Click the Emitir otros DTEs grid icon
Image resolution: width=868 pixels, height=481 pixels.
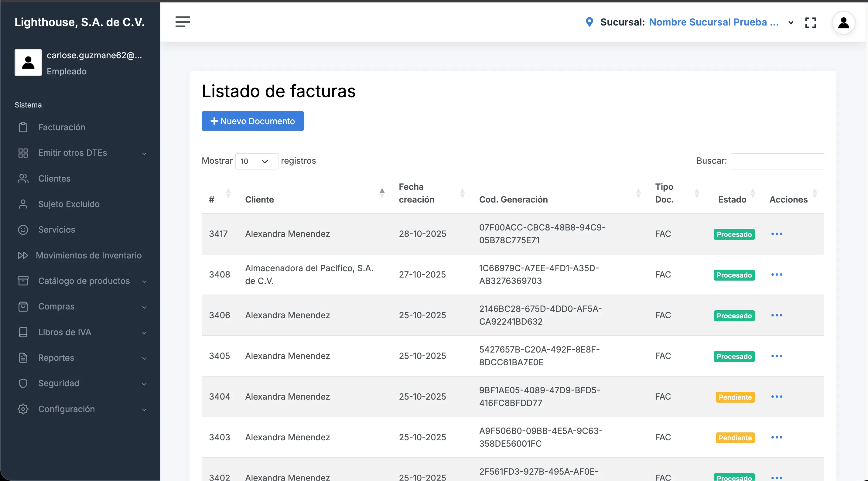[x=23, y=153]
